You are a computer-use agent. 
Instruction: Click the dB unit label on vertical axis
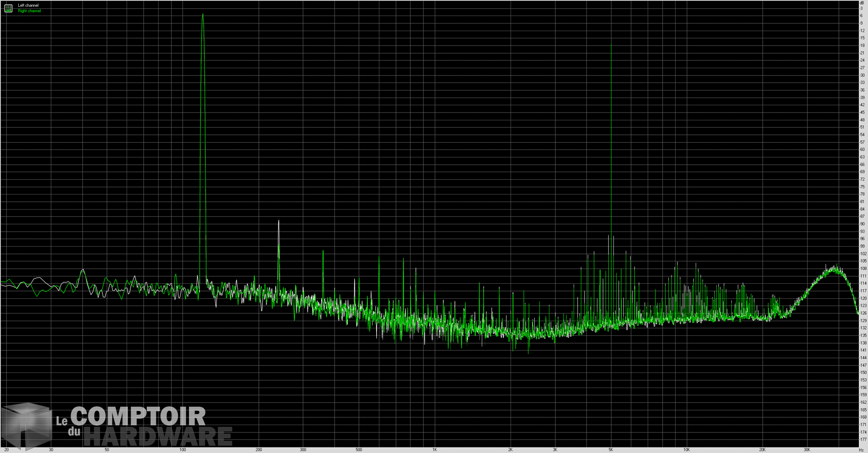(x=862, y=3)
